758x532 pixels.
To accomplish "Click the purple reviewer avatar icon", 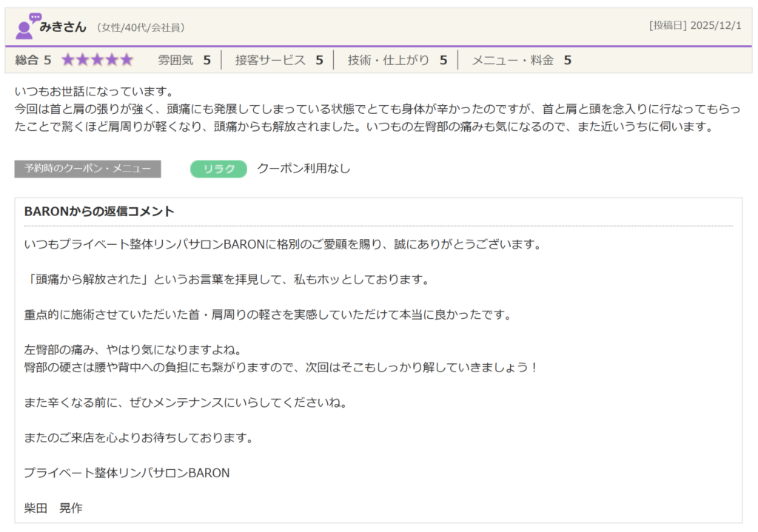I will 27,27.
